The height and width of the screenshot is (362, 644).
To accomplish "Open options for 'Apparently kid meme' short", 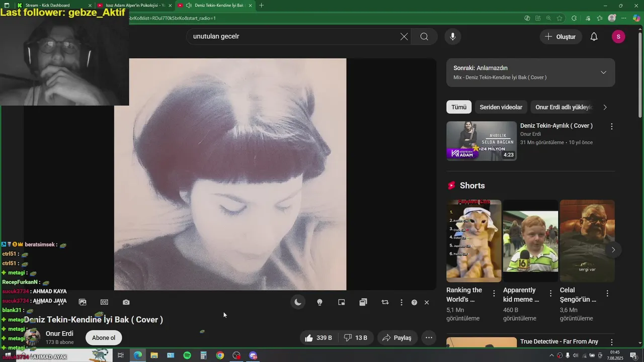I will [x=551, y=293].
